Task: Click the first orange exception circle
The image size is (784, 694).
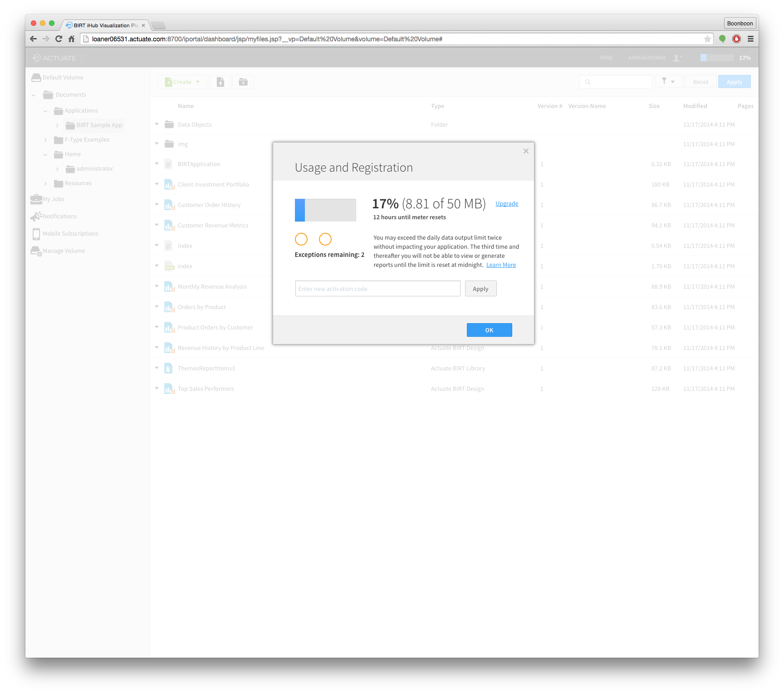Action: tap(301, 239)
